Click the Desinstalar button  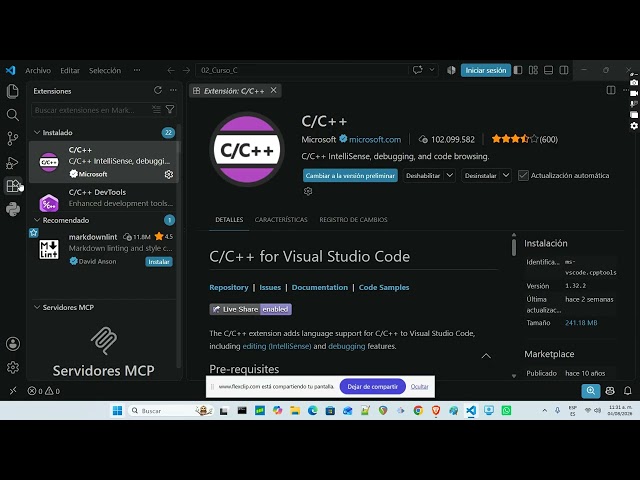point(480,176)
